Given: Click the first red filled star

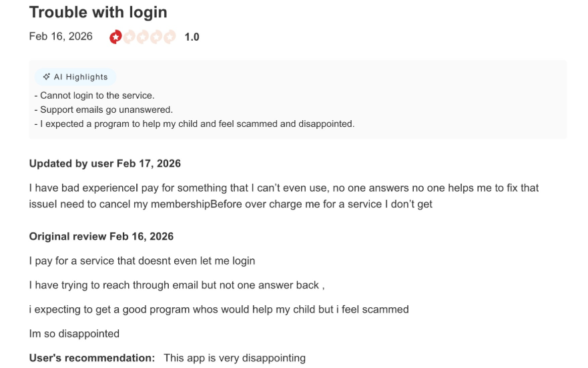Looking at the screenshot, I should tap(116, 37).
